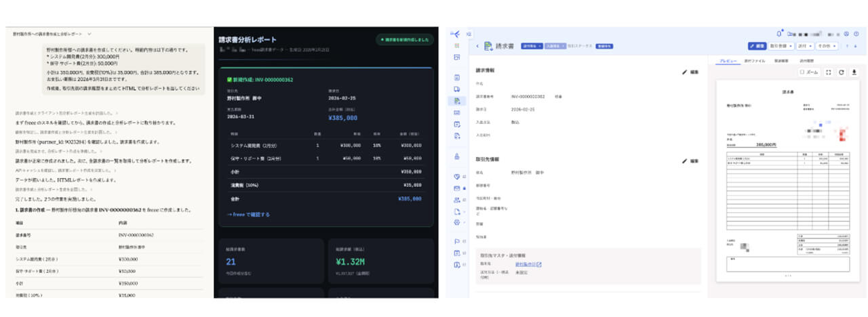Select the プレビュー tab

click(727, 61)
